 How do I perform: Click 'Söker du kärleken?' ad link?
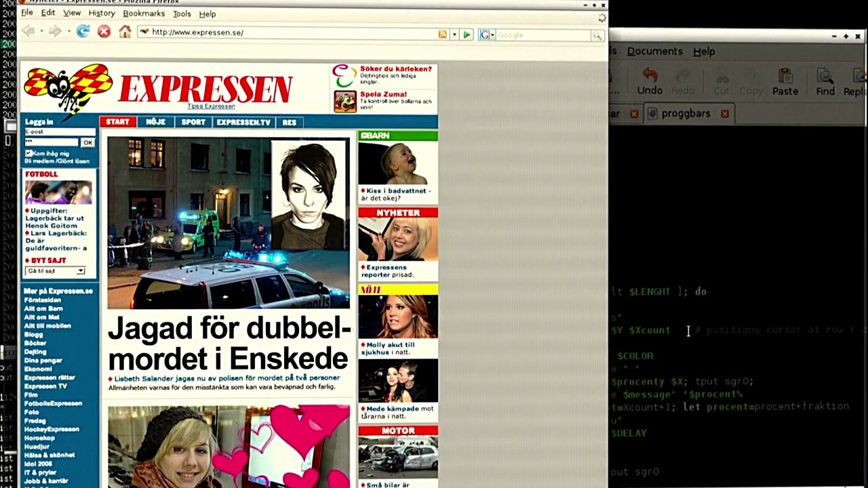pos(397,69)
